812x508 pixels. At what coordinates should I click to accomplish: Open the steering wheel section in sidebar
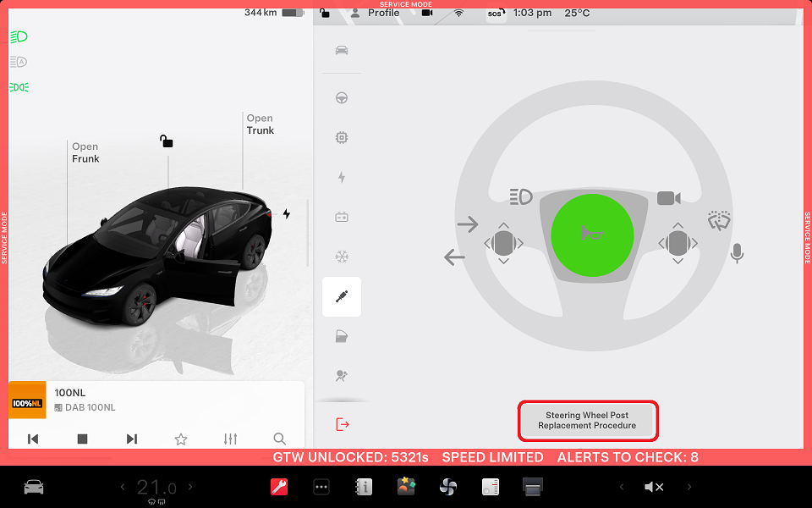(342, 98)
